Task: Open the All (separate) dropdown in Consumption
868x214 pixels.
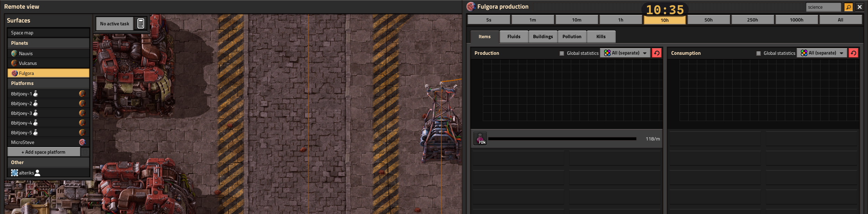Action: (x=822, y=53)
